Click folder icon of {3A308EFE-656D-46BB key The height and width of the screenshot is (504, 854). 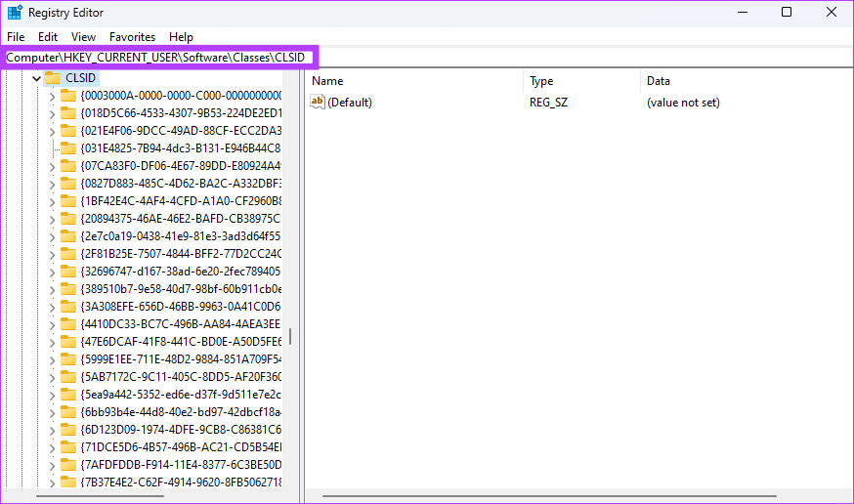tap(68, 307)
